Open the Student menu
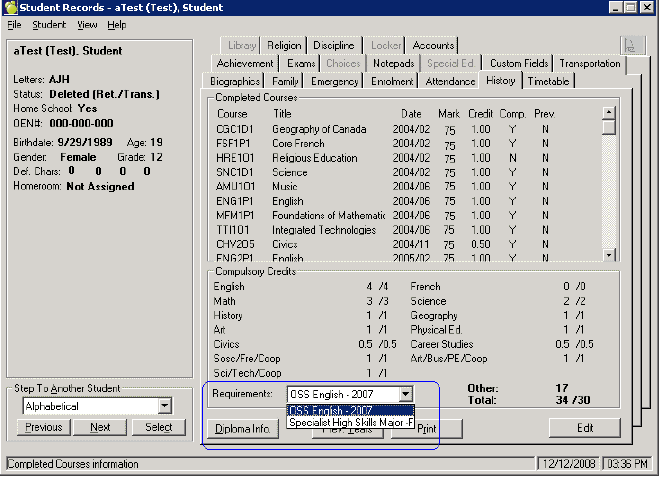This screenshot has width=662, height=478. (48, 24)
